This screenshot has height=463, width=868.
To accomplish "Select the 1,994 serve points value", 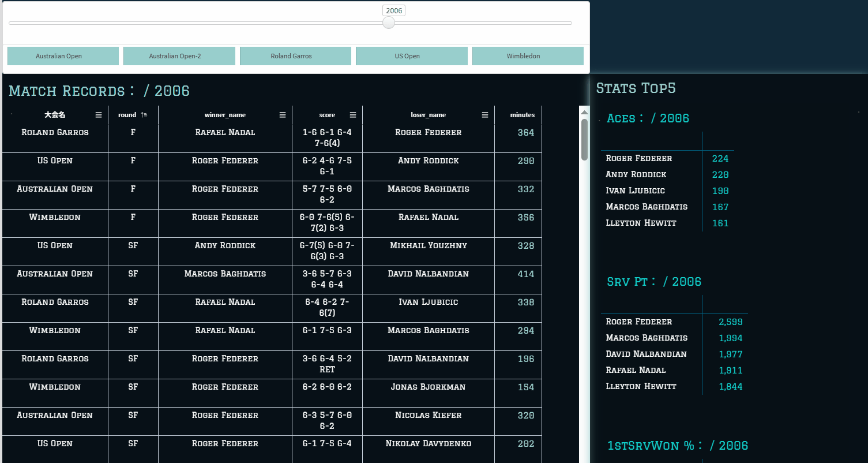I will (731, 338).
